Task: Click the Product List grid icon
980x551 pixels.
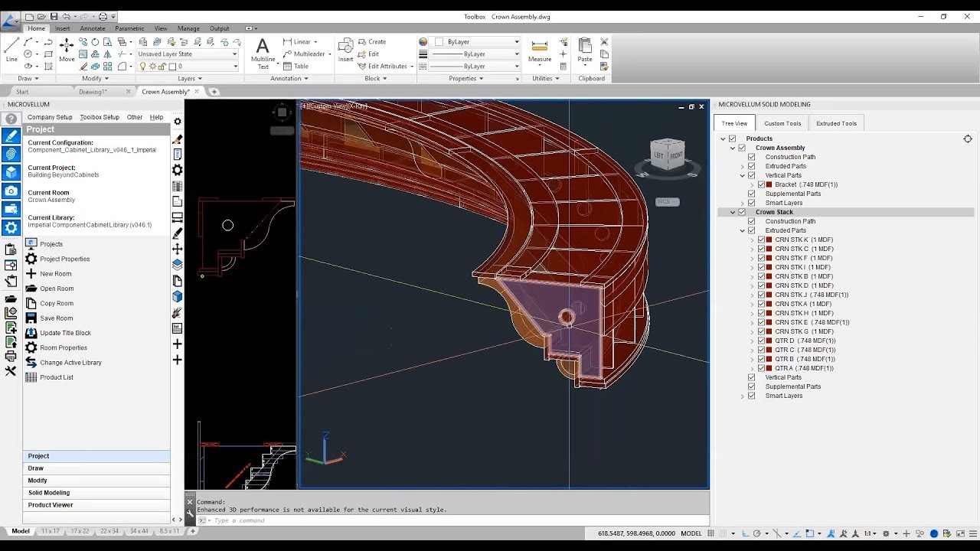Action: (31, 377)
